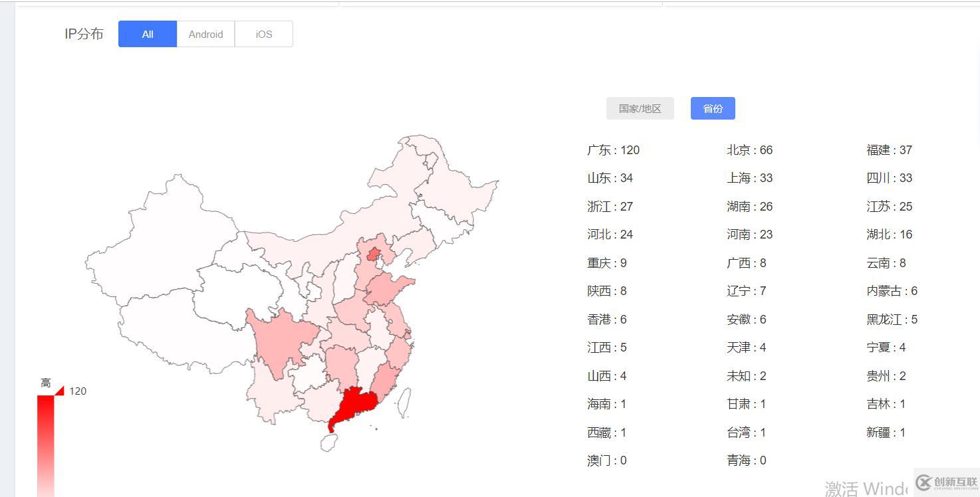Click the text 四川 : 33
980x497 pixels.
889,178
